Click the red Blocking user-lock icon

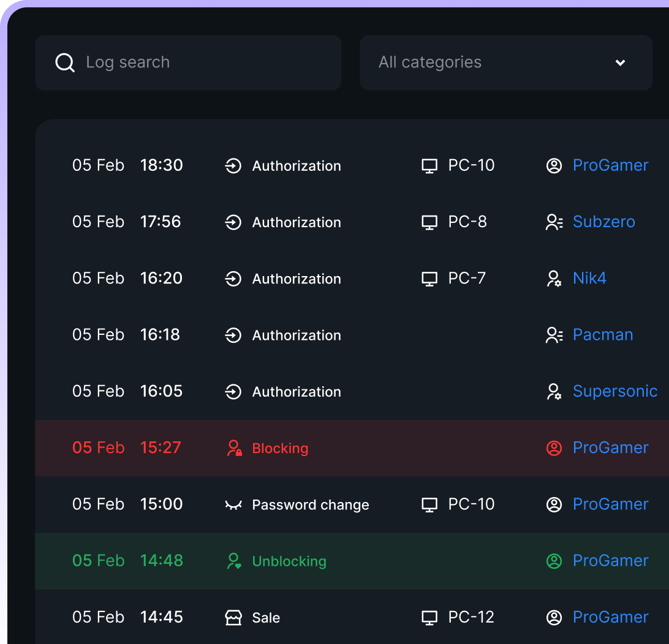pos(234,448)
